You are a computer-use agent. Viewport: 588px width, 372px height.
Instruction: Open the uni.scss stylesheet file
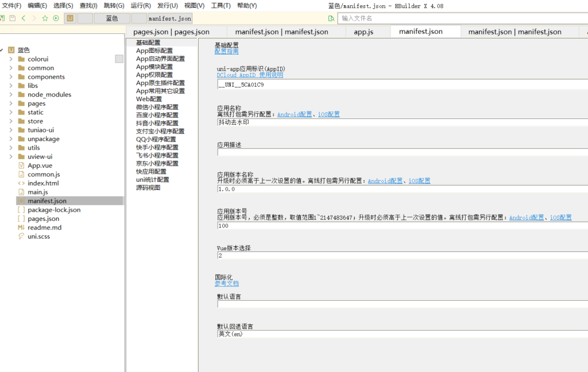tap(38, 236)
